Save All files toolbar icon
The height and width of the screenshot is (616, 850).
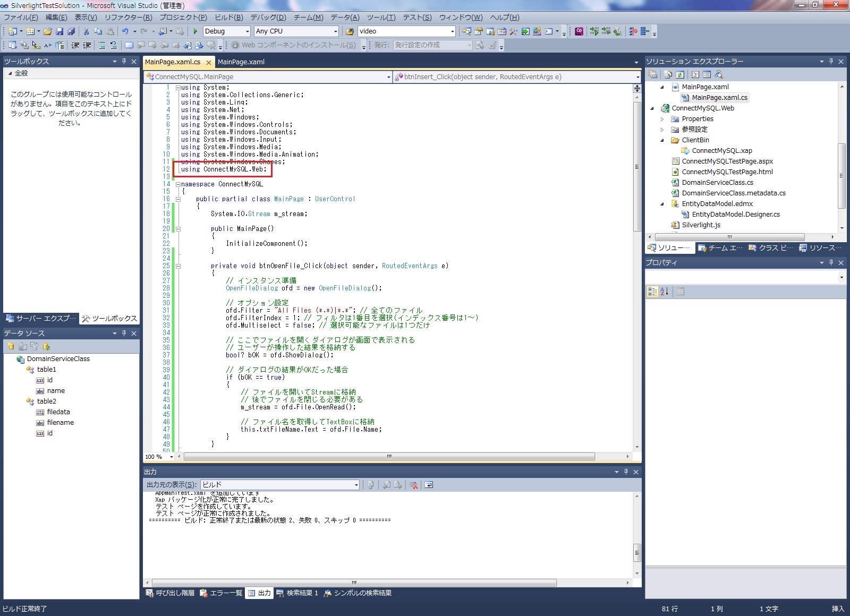[71, 31]
